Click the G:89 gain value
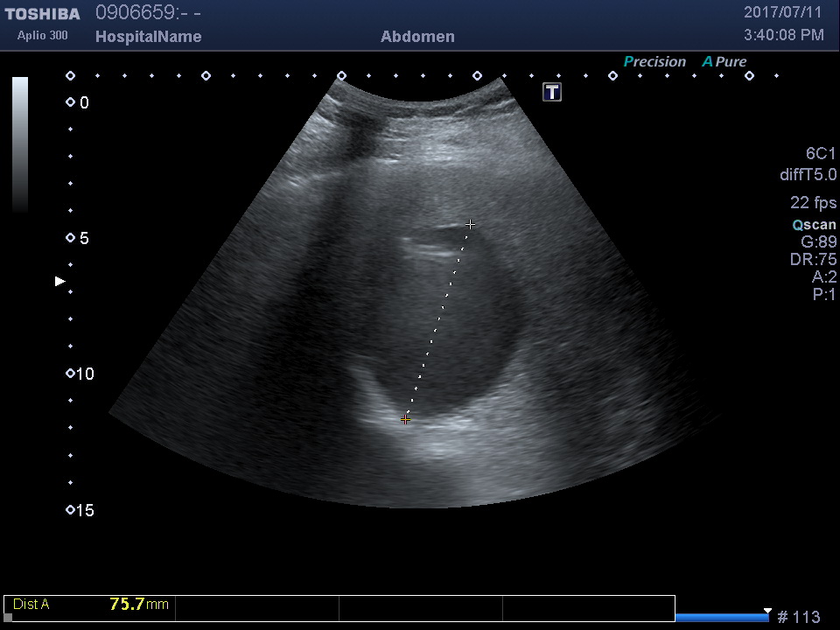The width and height of the screenshot is (840, 630). pyautogui.click(x=819, y=242)
